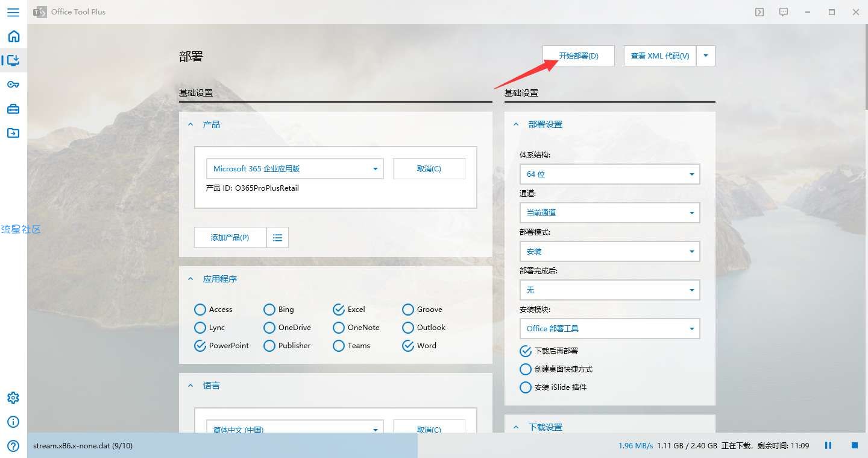Pause the download in status bar
Screen dimensions: 868x458
828,445
